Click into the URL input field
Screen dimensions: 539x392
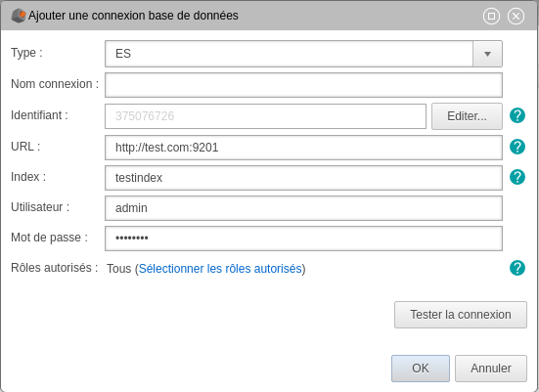[x=303, y=148]
